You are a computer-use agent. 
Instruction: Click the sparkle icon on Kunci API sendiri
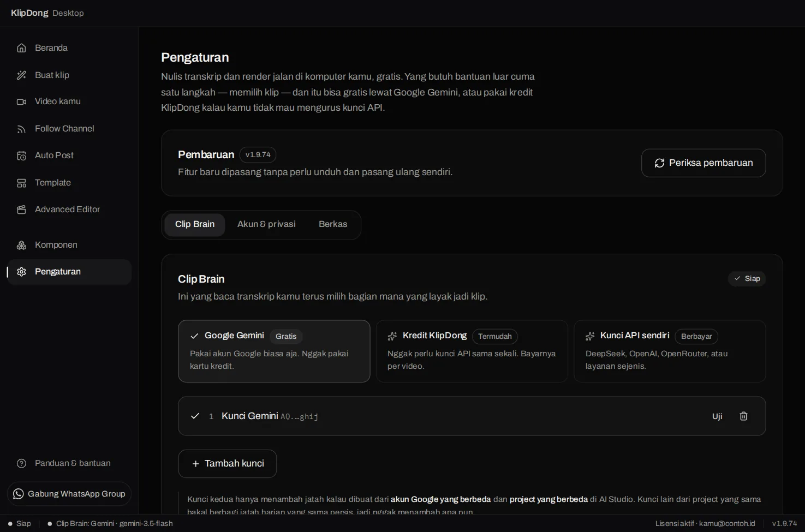pyautogui.click(x=590, y=336)
